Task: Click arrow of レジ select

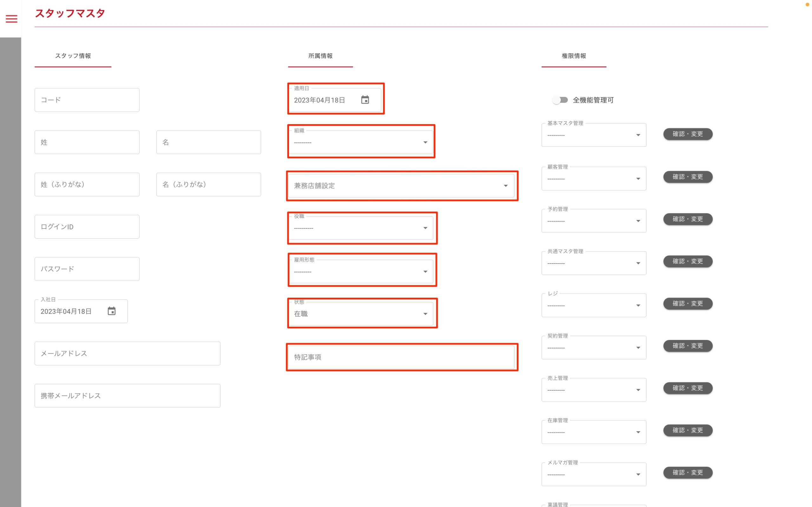Action: click(638, 305)
